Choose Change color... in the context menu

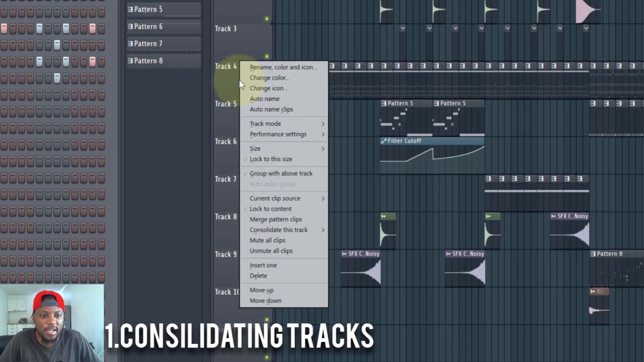click(269, 77)
